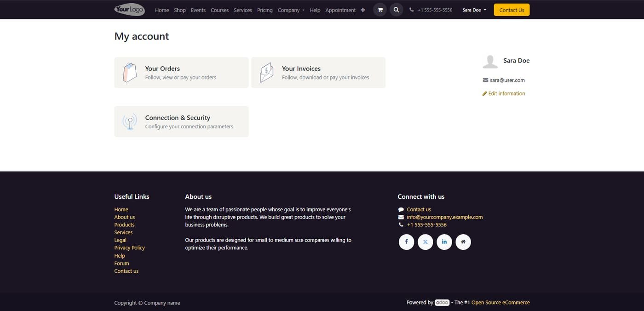644x311 pixels.
Task: Open the Appointment menu item
Action: (x=340, y=10)
